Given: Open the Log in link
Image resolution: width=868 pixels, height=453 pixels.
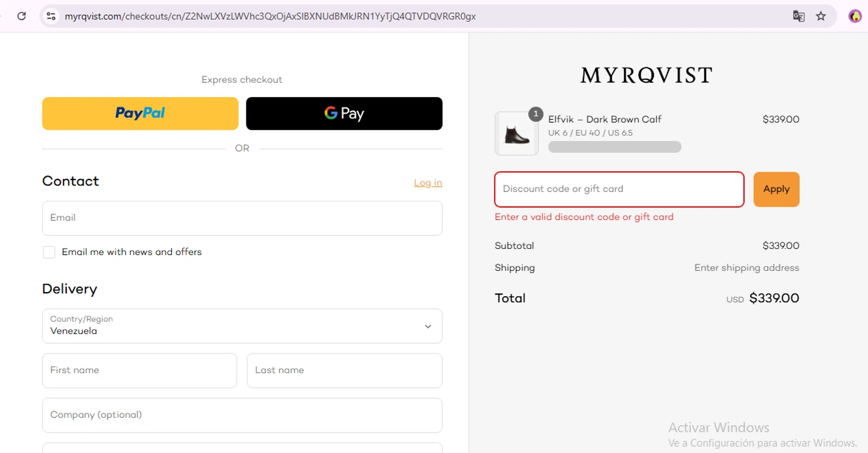Looking at the screenshot, I should [428, 183].
